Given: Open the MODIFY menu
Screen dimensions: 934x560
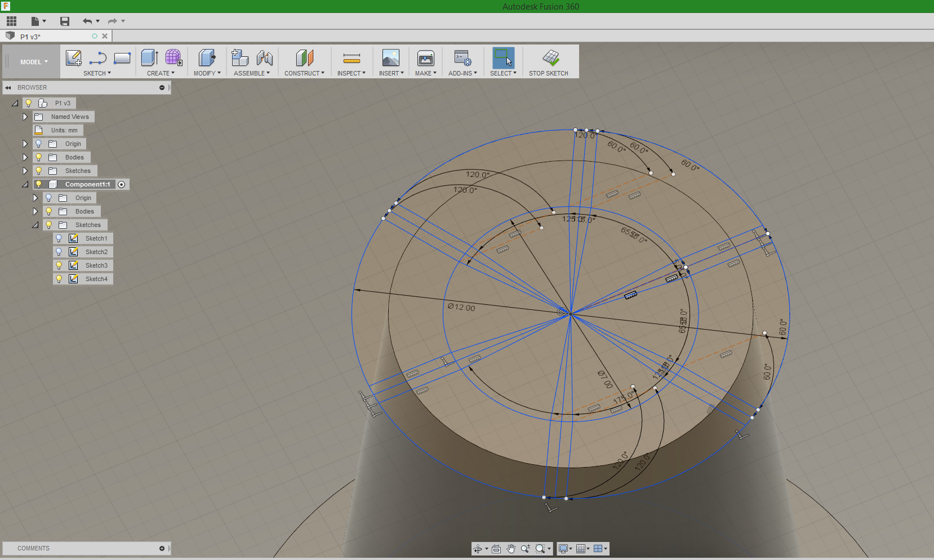Looking at the screenshot, I should click(x=207, y=73).
